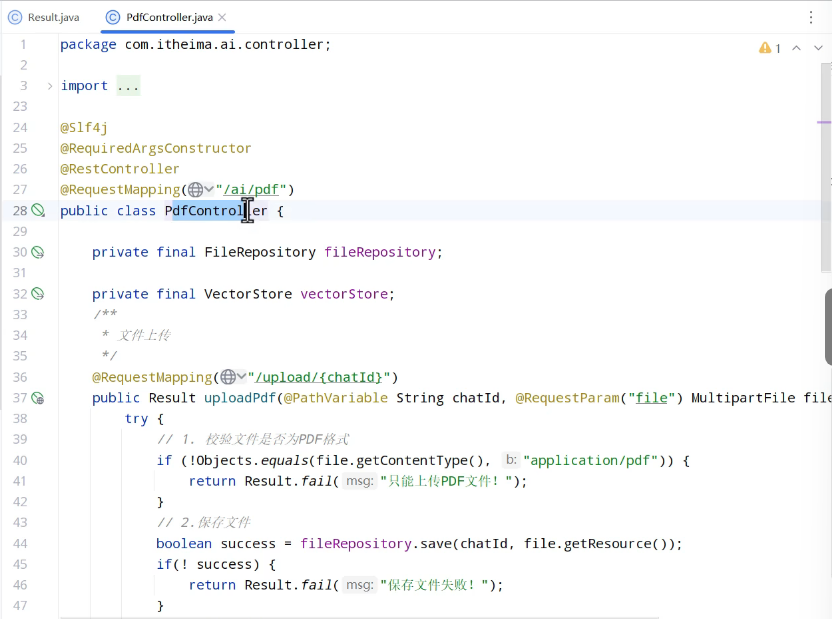Open the editor tabs more-options menu
832x619 pixels.
click(x=811, y=18)
